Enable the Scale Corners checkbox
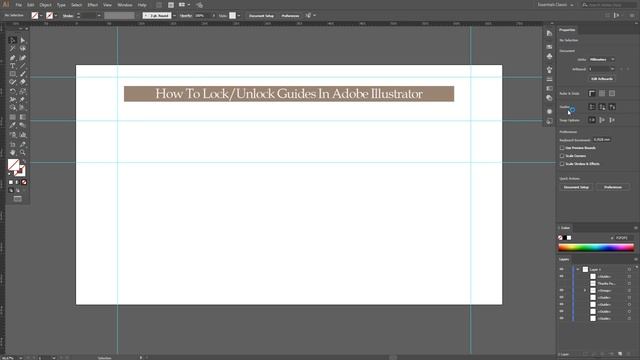The image size is (640, 360). point(562,156)
